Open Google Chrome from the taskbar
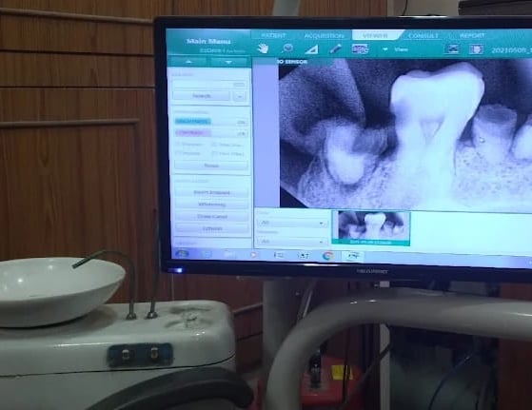532x410 pixels. (327, 256)
